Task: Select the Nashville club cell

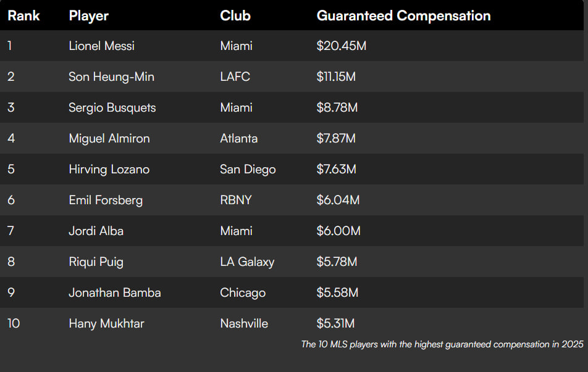Action: (x=244, y=324)
